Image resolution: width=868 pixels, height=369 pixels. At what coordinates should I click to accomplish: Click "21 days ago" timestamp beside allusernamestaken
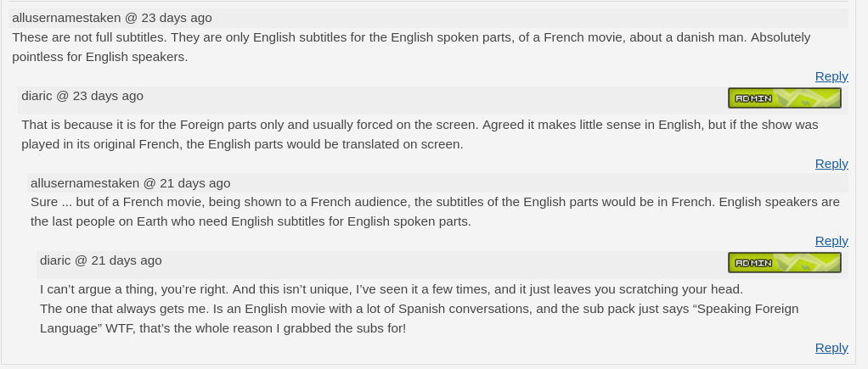[195, 183]
